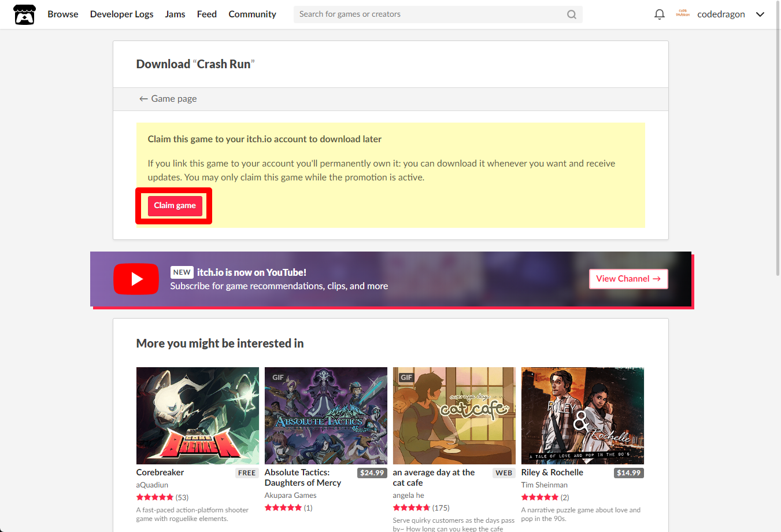Screen dimensions: 781x532
Task: Click the NEW badge in YouTube banner
Action: point(182,272)
